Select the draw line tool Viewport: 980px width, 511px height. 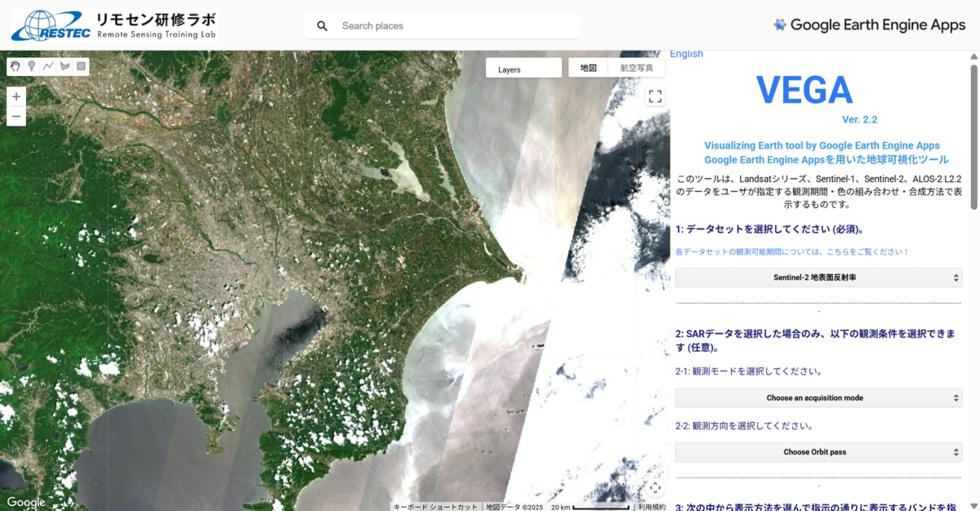coord(48,66)
